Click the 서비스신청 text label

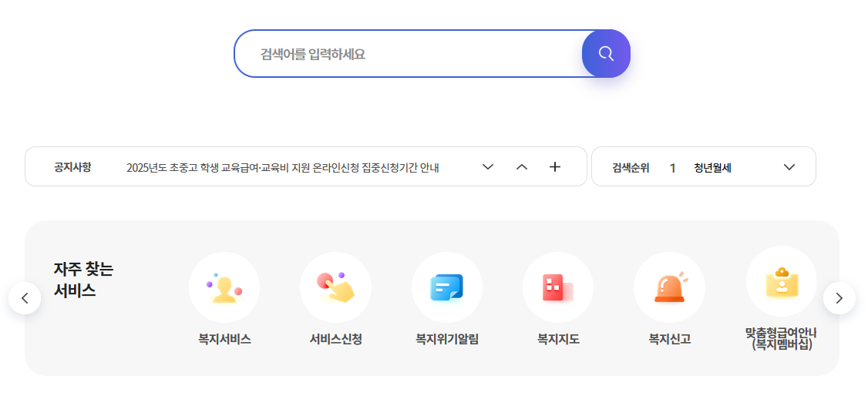point(336,339)
